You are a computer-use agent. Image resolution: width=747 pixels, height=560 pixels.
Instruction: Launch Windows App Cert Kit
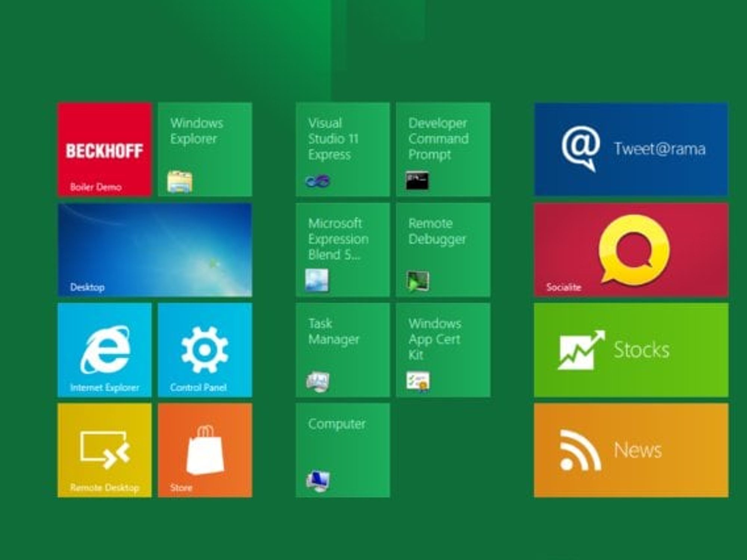443,350
